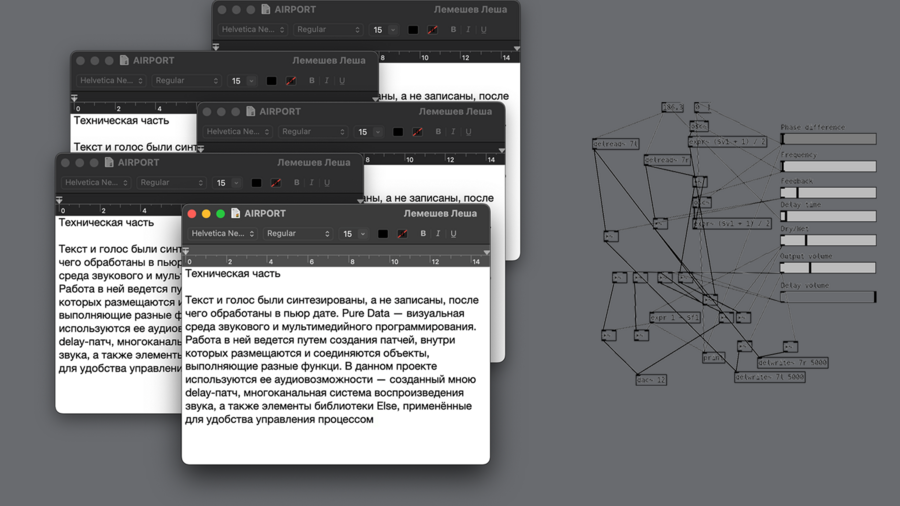This screenshot has width=900, height=506.
Task: Open font family dropdown in third window from front
Action: (238, 131)
